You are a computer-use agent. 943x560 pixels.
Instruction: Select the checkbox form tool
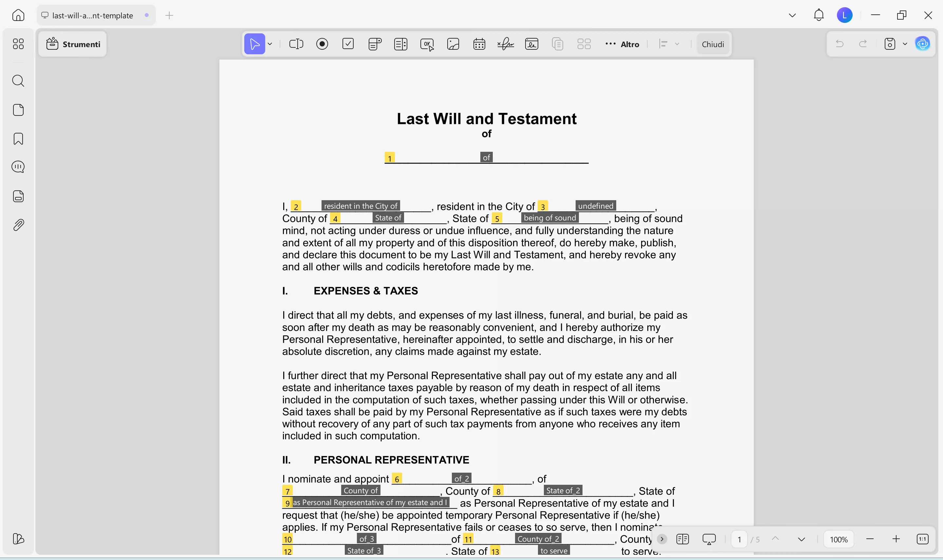click(348, 44)
